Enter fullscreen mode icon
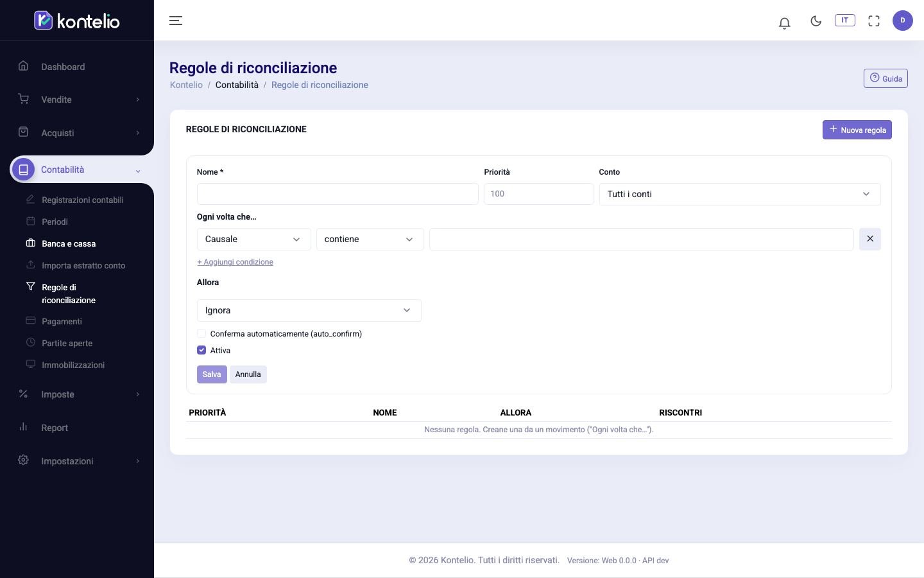The height and width of the screenshot is (578, 924). (x=874, y=21)
